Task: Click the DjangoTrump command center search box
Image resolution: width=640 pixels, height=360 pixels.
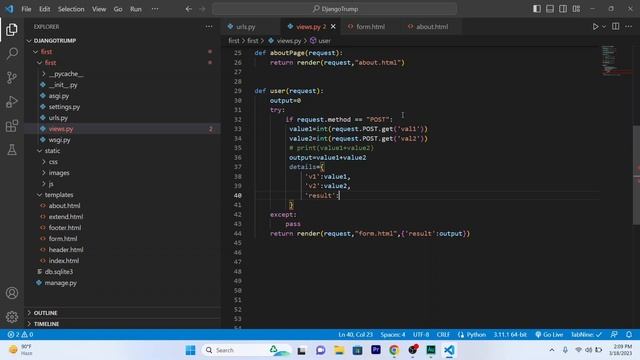Action: click(x=335, y=9)
